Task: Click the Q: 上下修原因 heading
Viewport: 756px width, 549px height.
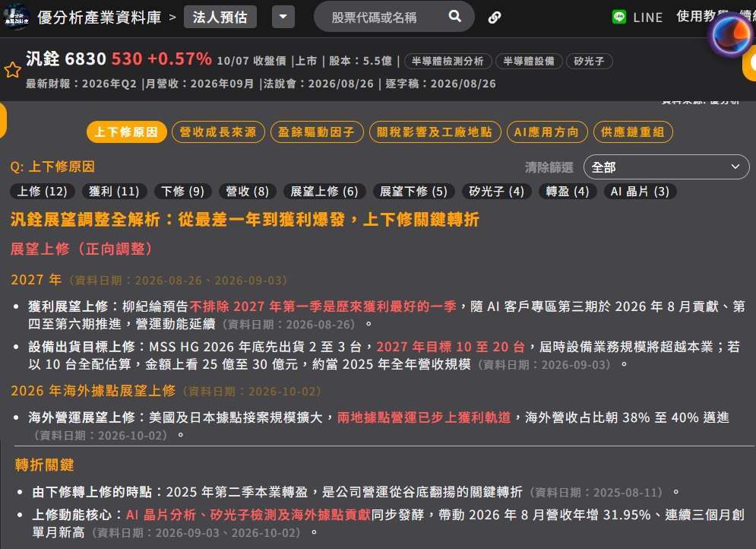Action: coord(52,167)
